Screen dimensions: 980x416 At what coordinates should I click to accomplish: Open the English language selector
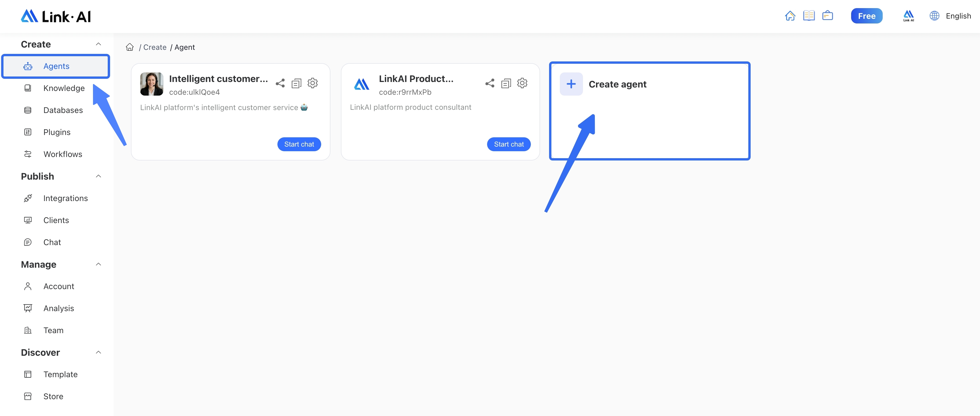click(958, 16)
